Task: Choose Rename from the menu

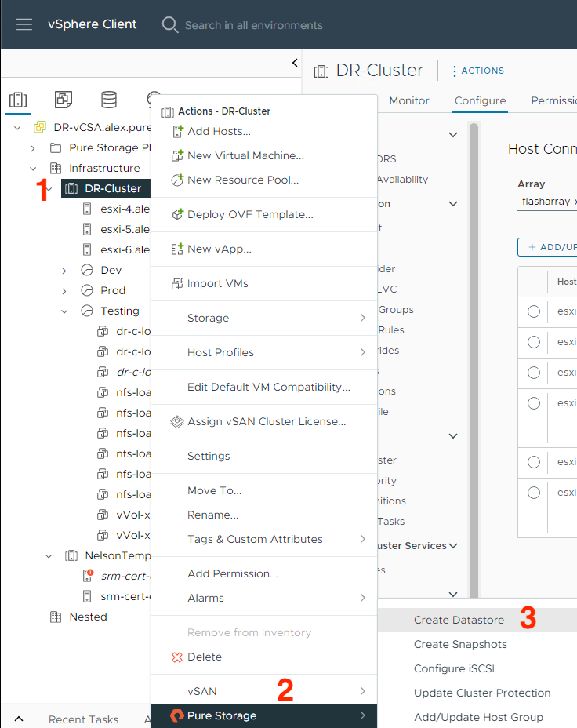Action: tap(212, 515)
